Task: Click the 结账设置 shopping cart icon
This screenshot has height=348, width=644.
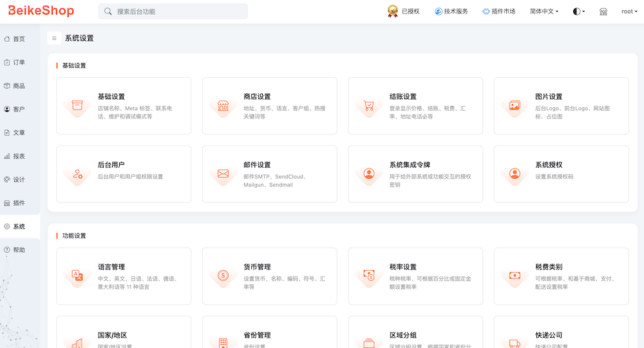Action: pyautogui.click(x=369, y=105)
